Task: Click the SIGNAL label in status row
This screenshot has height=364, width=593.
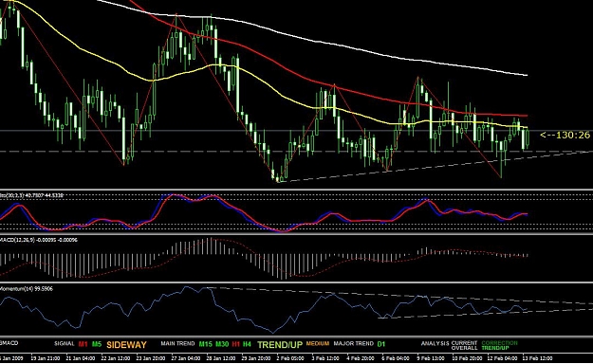Action: click(65, 343)
